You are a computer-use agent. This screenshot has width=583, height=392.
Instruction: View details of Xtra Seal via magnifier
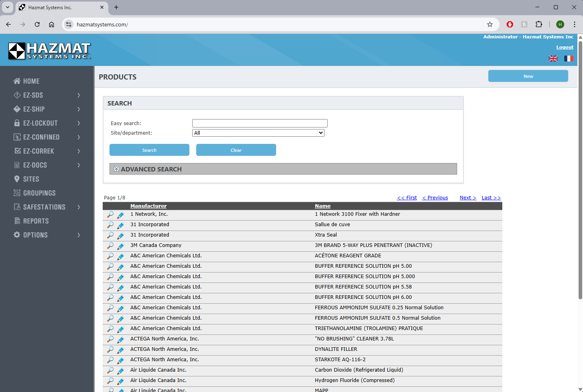pyautogui.click(x=110, y=235)
